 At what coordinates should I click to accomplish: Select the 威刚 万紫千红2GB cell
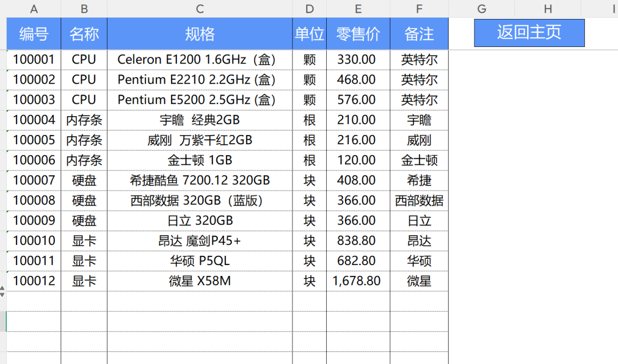(200, 140)
